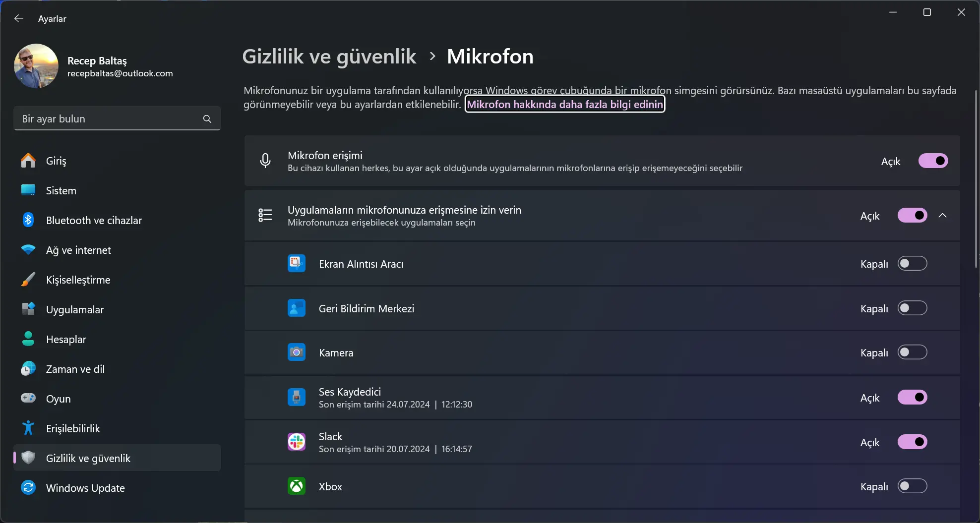Collapse the app permissions list chevron
This screenshot has width=980, height=523.
point(943,216)
